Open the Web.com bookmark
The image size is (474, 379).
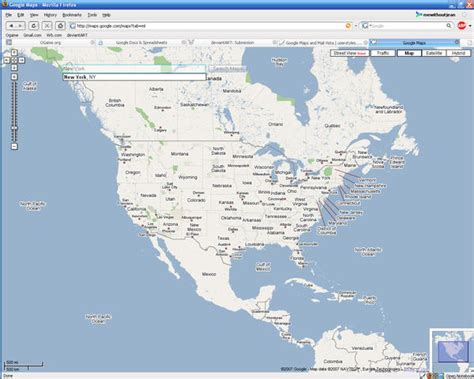pyautogui.click(x=54, y=35)
